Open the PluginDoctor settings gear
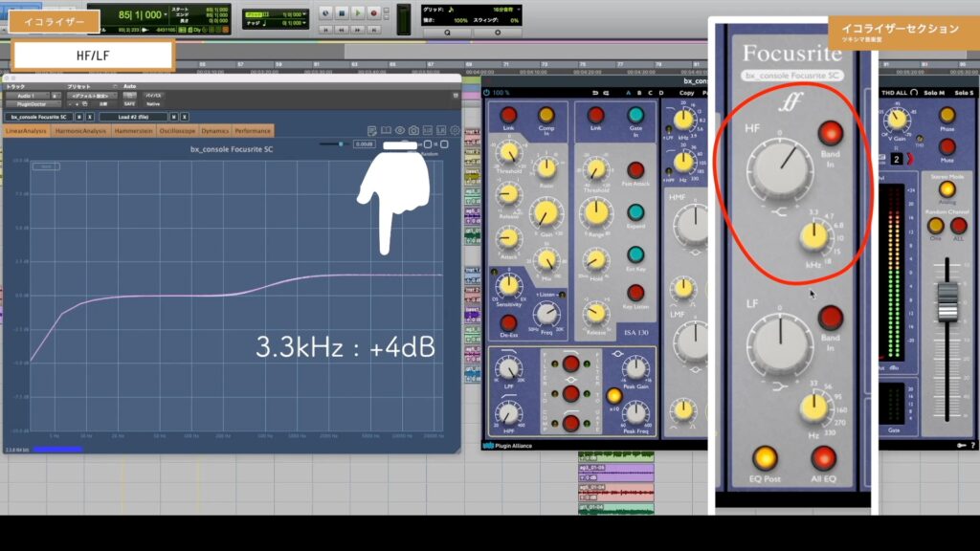This screenshot has height=551, width=980. [x=455, y=130]
